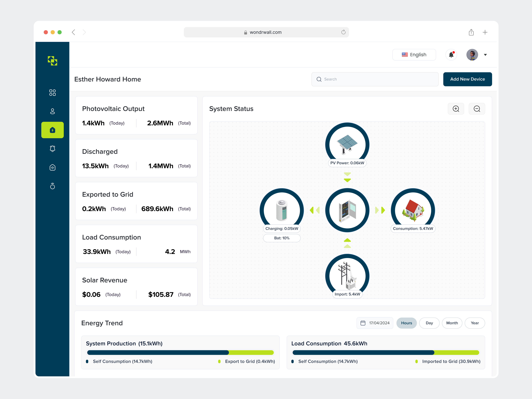The height and width of the screenshot is (399, 532).
Task: Select the user profile icon in sidebar
Action: (52, 111)
